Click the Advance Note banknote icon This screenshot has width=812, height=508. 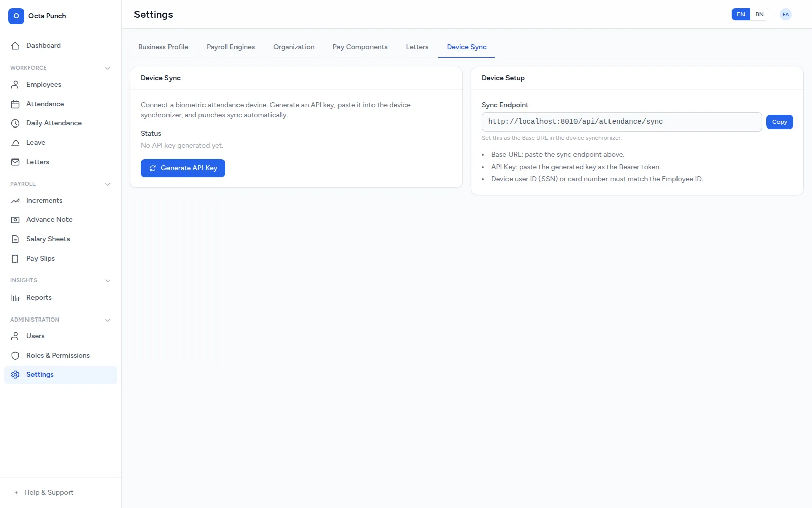point(15,220)
